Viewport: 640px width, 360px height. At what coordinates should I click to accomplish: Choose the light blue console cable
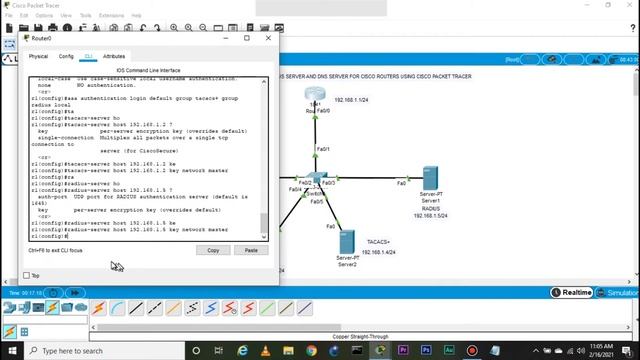tap(117, 308)
